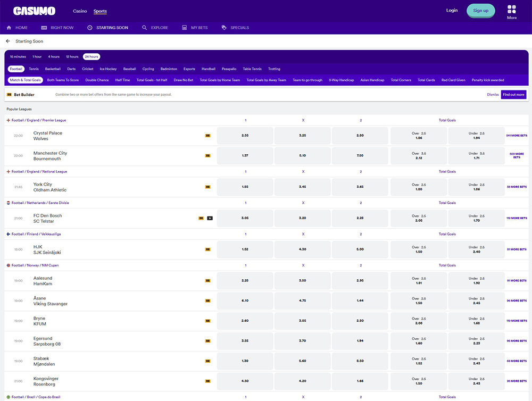Screen dimensions: 532x401
Task: Click Bet Builder icon for Bryne vs KFUM
Action: (x=207, y=321)
